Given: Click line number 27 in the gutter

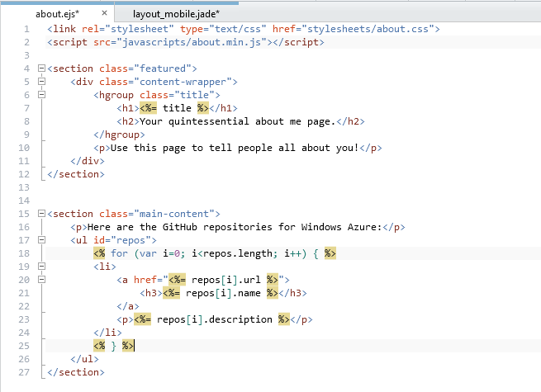Looking at the screenshot, I should [24, 372].
